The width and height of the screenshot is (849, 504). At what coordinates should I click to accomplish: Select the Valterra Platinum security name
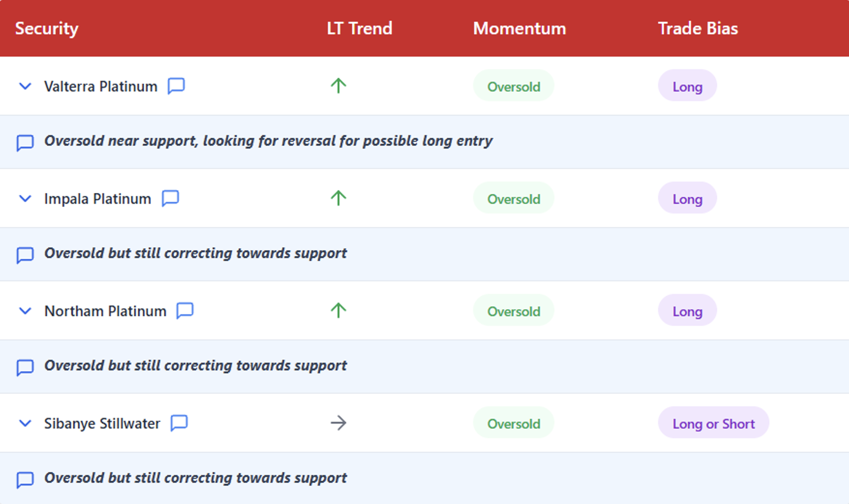[101, 86]
